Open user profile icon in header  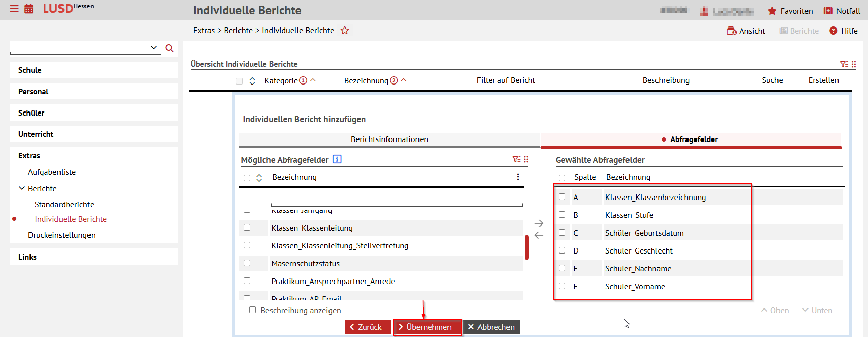(704, 11)
